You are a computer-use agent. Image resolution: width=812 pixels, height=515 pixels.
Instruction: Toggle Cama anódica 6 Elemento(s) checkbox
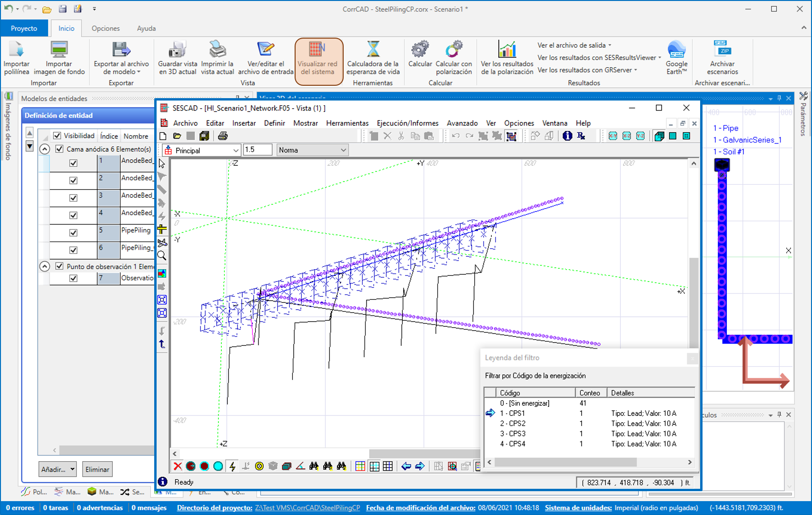(59, 149)
